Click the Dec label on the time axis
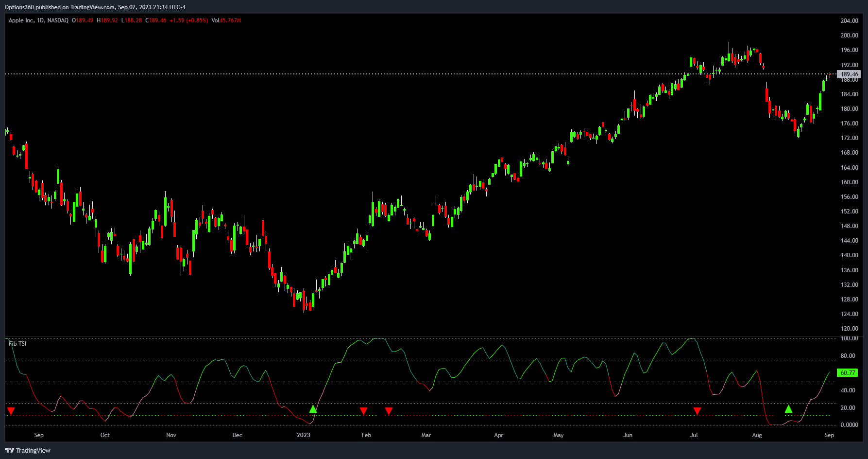 coord(237,435)
